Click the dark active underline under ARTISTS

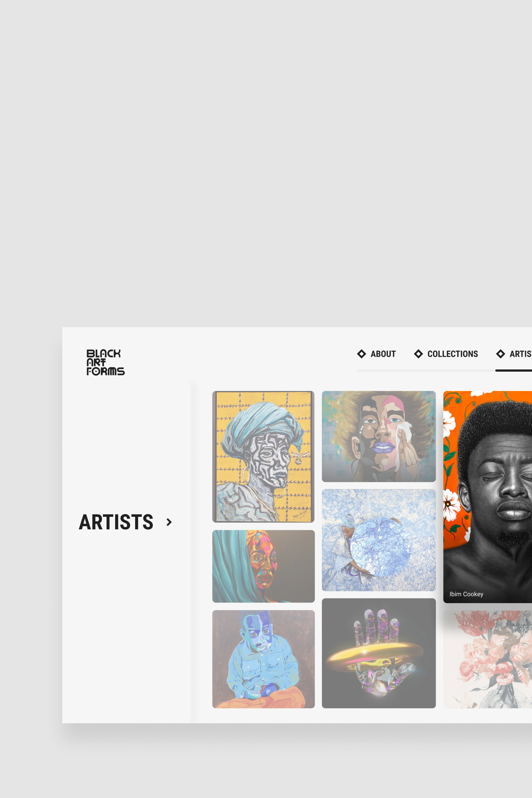514,371
